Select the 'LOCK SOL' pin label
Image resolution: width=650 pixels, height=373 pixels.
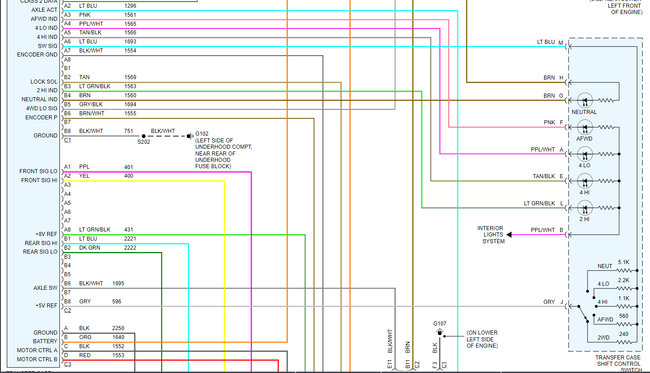click(x=44, y=82)
